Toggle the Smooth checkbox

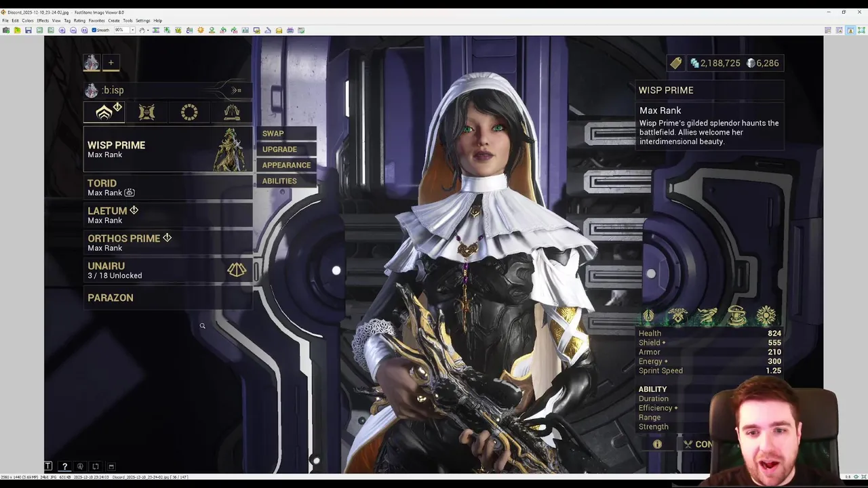click(x=100, y=30)
